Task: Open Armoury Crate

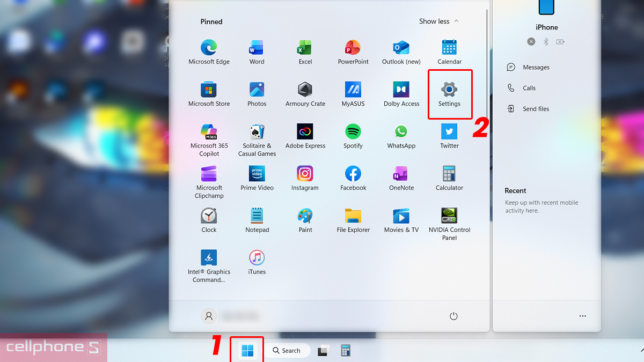Action: [x=305, y=95]
